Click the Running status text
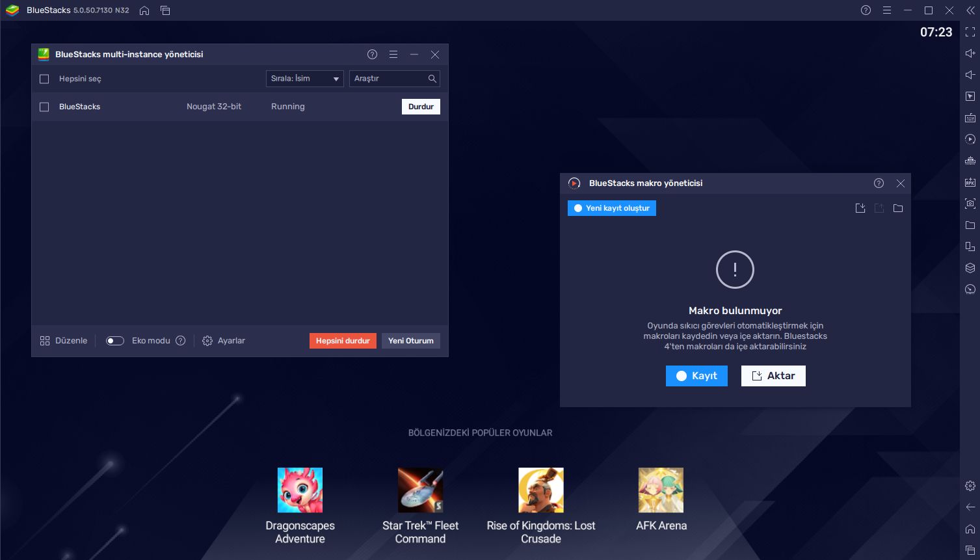 point(288,107)
